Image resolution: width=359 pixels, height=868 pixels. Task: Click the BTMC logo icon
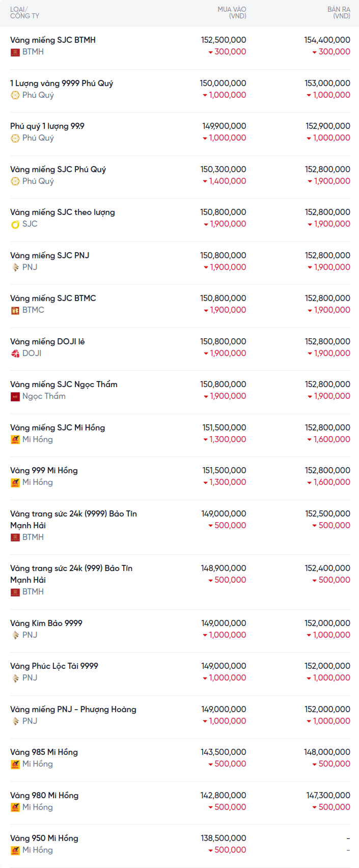pos(15,310)
